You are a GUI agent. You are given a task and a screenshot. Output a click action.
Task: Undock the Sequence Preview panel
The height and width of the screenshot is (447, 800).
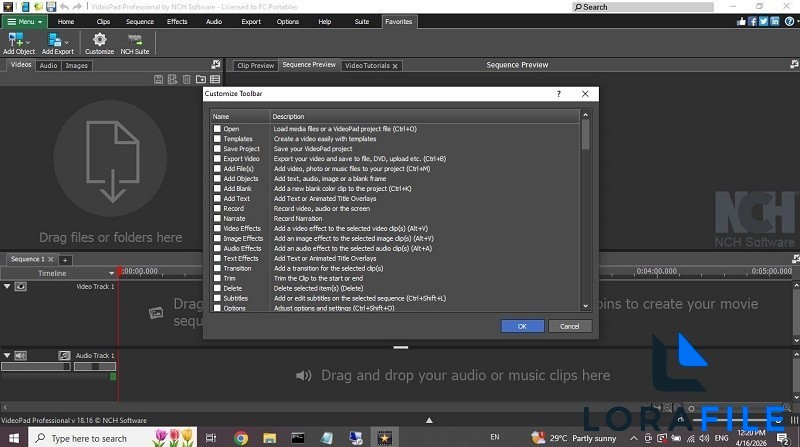pos(794,64)
